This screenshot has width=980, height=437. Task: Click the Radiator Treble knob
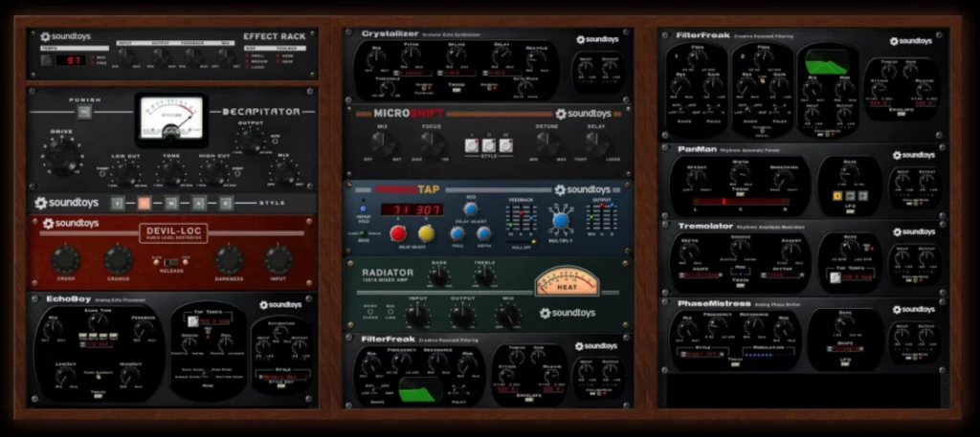click(484, 276)
